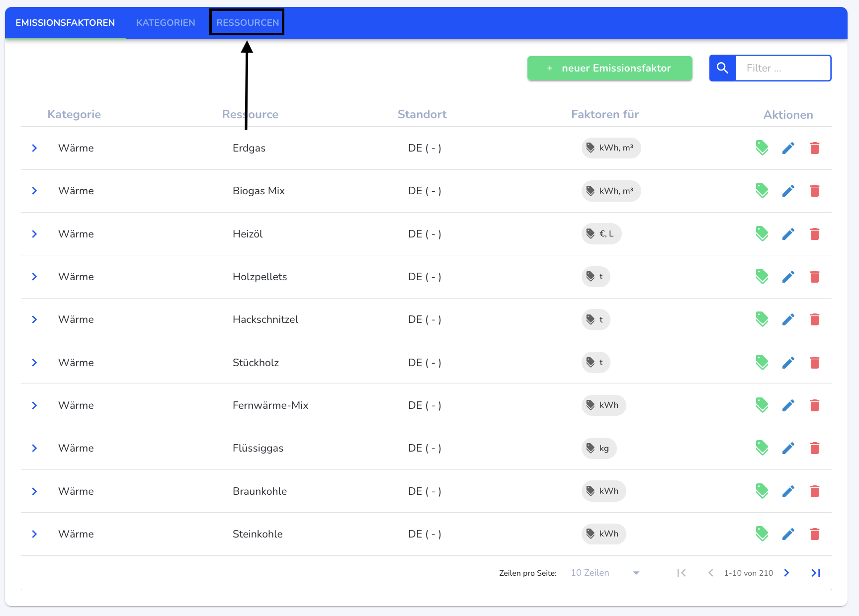859x616 pixels.
Task: Expand the Heizöl row chevron
Action: (x=34, y=234)
